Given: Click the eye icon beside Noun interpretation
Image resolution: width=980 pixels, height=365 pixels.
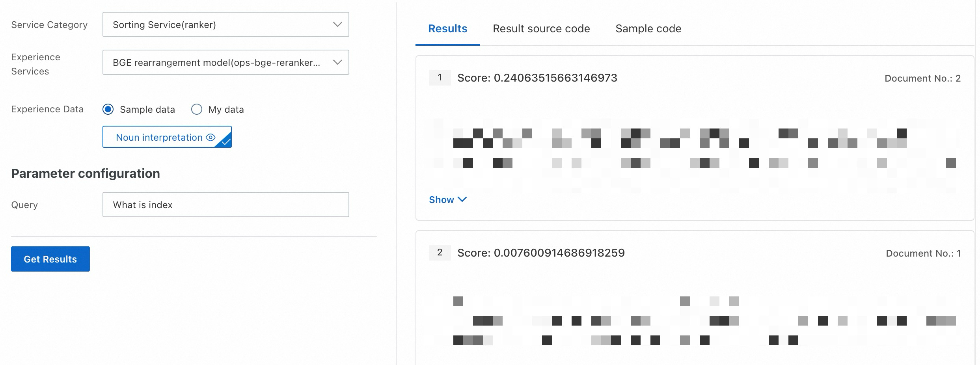Looking at the screenshot, I should tap(211, 137).
